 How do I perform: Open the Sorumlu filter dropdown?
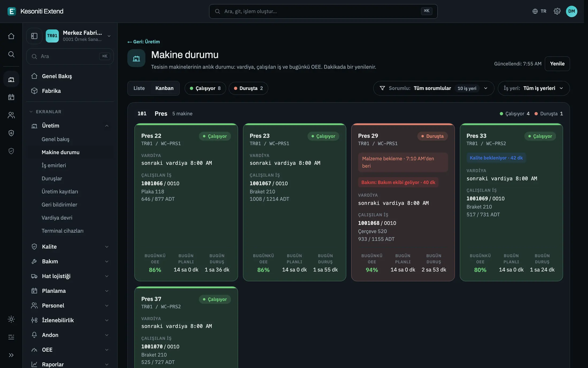coord(434,88)
